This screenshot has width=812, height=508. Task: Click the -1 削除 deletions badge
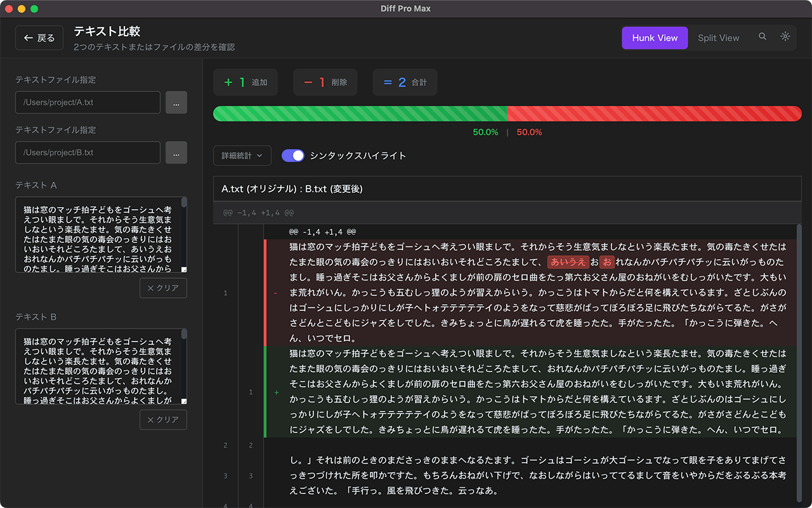325,82
